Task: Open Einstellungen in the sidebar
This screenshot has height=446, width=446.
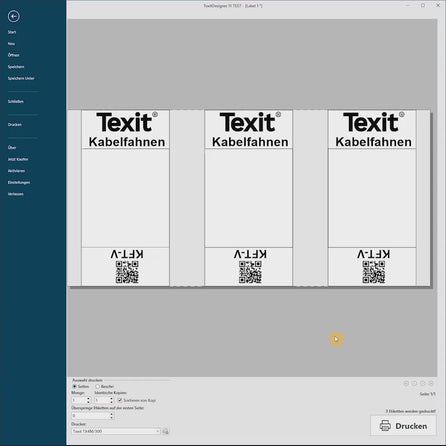Action: [x=19, y=182]
